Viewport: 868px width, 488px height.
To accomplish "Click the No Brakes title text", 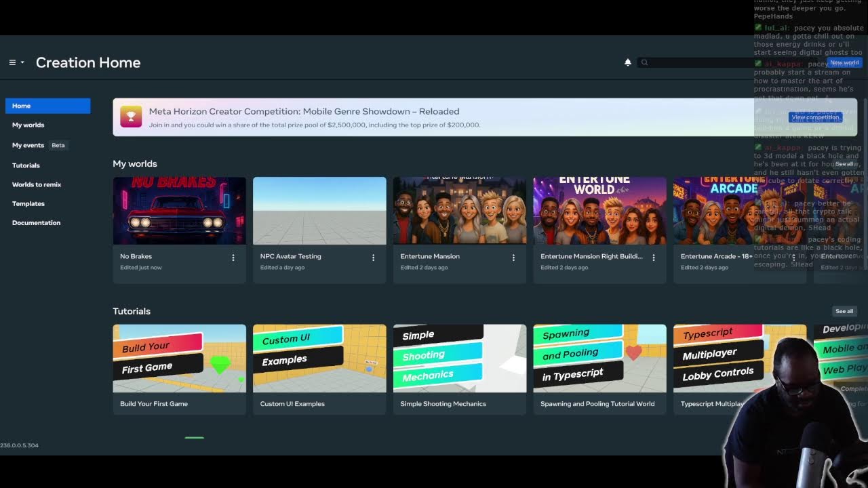I will [x=136, y=256].
